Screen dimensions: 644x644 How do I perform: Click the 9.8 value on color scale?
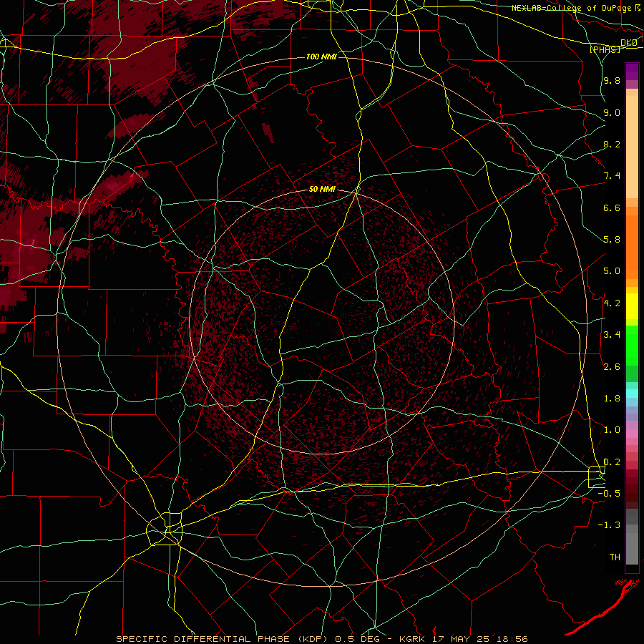[x=612, y=80]
